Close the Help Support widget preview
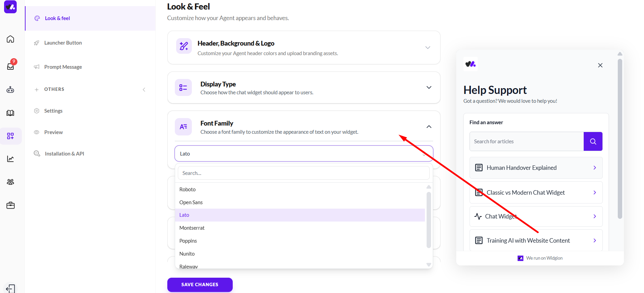 click(x=600, y=65)
